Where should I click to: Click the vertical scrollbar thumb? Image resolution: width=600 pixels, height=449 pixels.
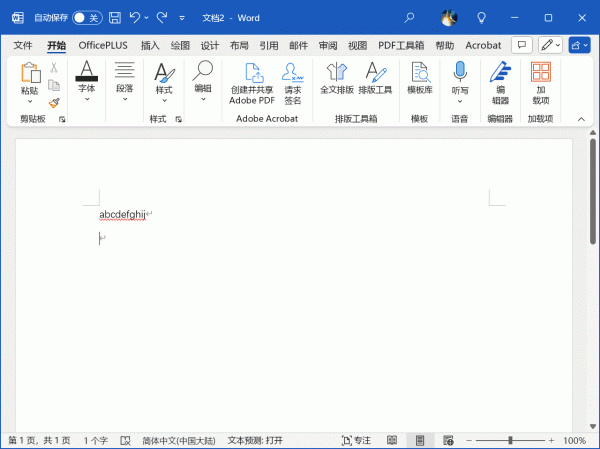pos(593,191)
